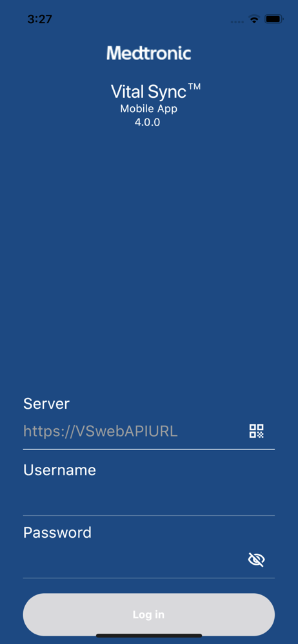This screenshot has width=298, height=644.
Task: Tap the cellular signal dots indicator
Action: tap(237, 21)
